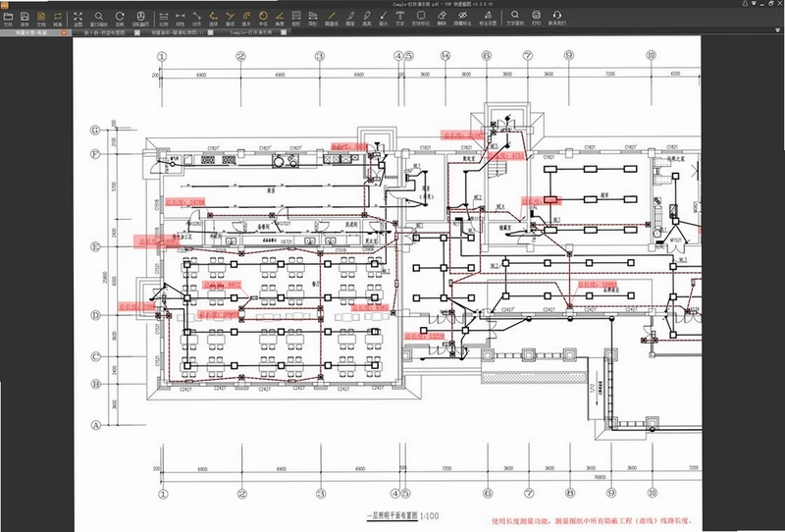Viewport: 785px width, 532px height.
Task: Select the 删除 (Eraser) tool
Action: (442, 19)
